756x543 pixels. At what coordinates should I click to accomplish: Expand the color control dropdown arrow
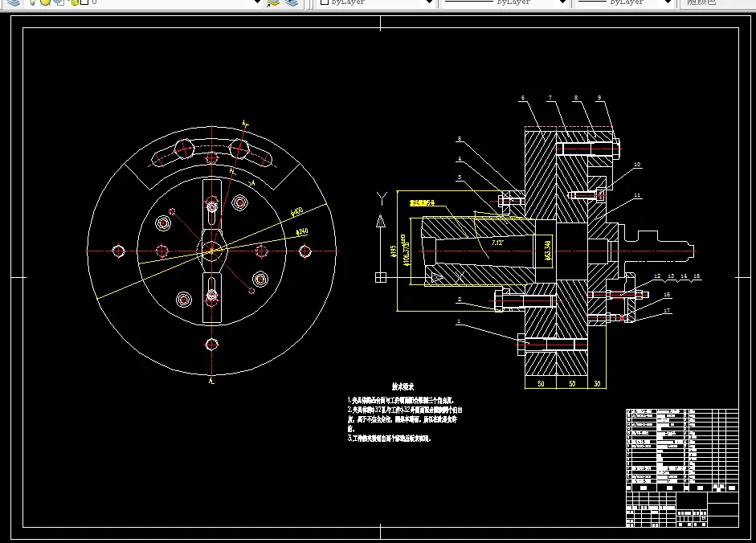tap(430, 2)
